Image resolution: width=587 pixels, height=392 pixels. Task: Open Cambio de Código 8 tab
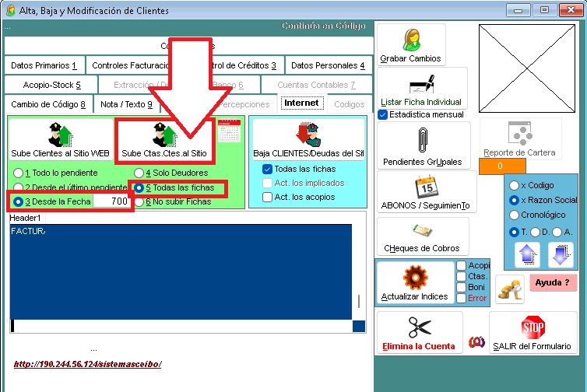[x=48, y=104]
